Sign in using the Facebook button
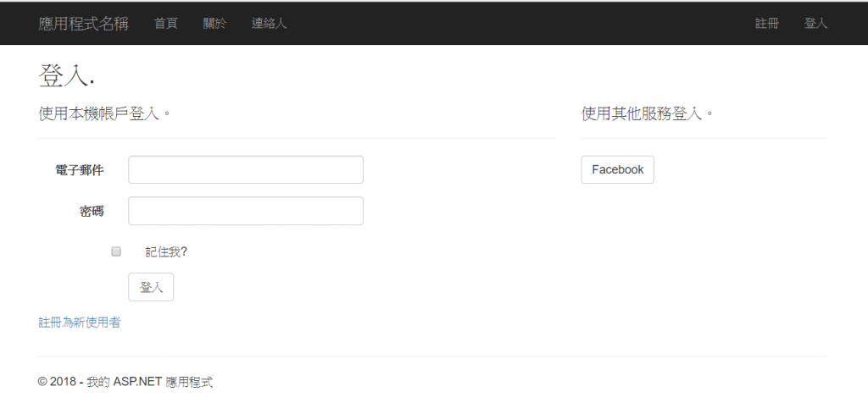868x403 pixels. click(617, 169)
